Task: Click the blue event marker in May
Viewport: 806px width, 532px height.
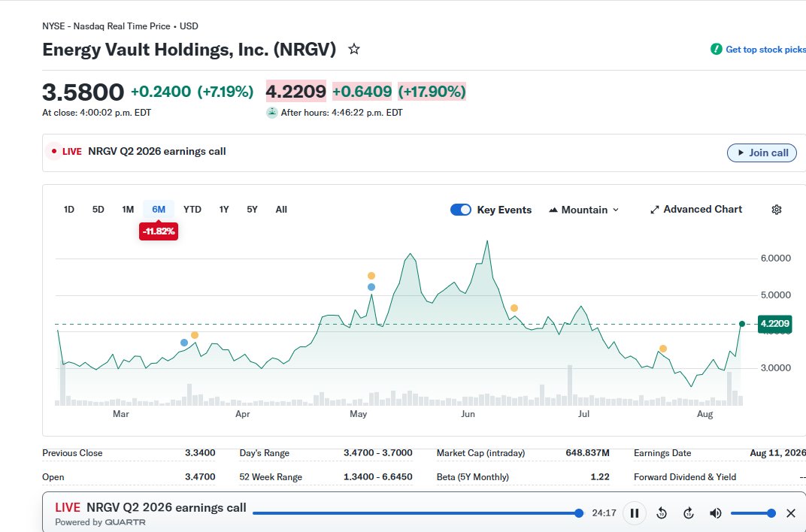Action: pyautogui.click(x=371, y=287)
